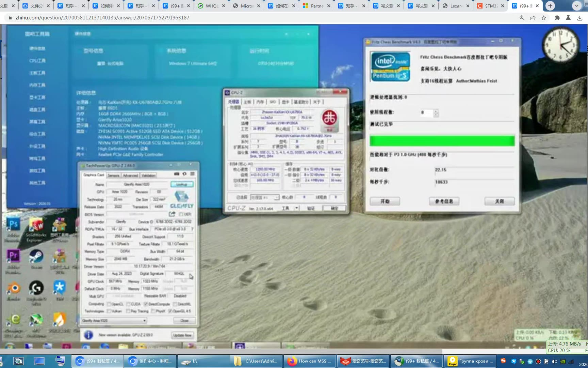Image resolution: width=588 pixels, height=368 pixels.
Task: Click the Lookup button in GPU-Z
Action: pos(182,184)
